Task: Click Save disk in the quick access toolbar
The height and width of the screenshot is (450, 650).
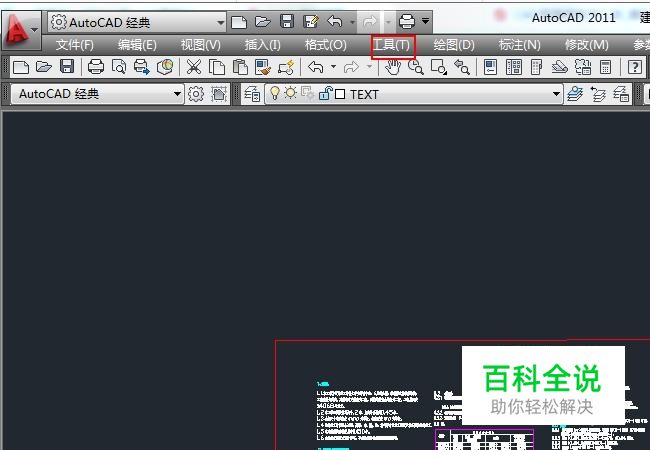Action: coord(287,22)
